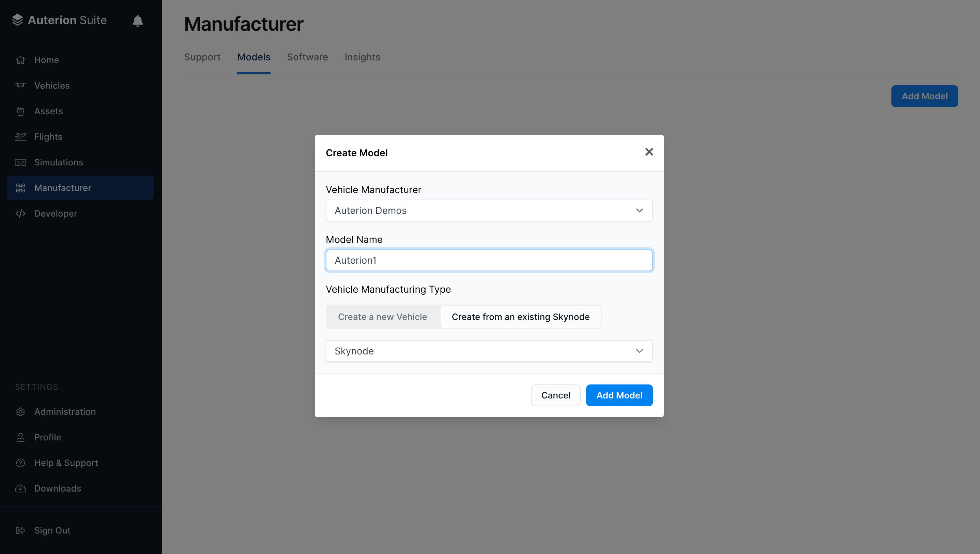Viewport: 980px width, 554px height.
Task: Click the notification bell icon
Action: (137, 20)
